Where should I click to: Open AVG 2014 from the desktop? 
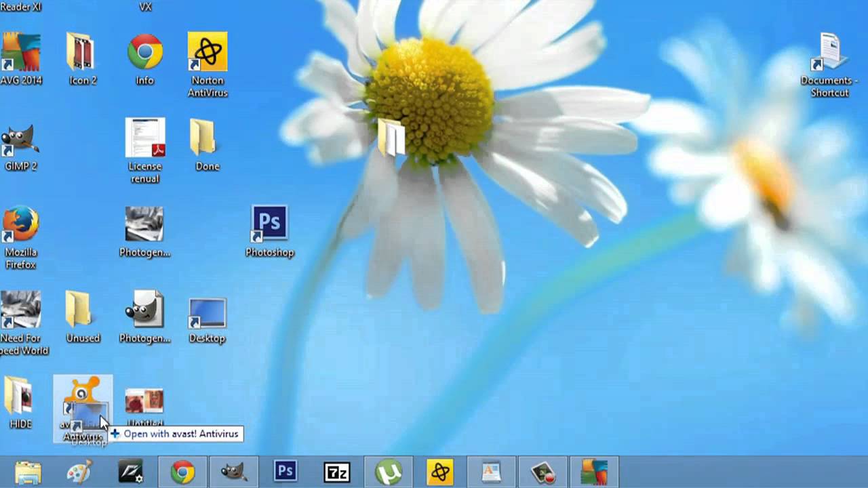click(x=20, y=51)
